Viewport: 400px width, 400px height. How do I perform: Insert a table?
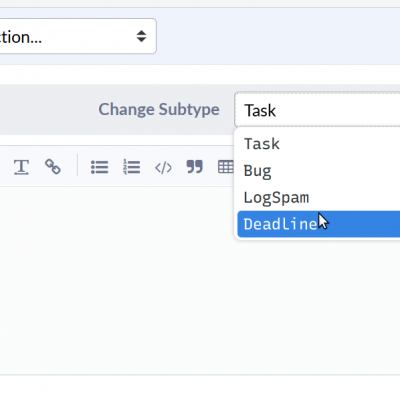(226, 167)
